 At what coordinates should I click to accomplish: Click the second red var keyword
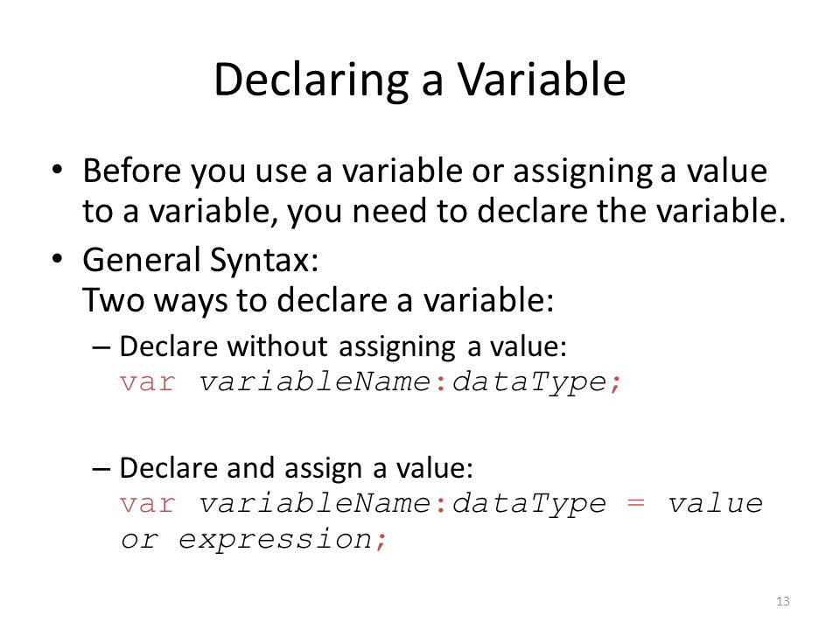(x=147, y=504)
